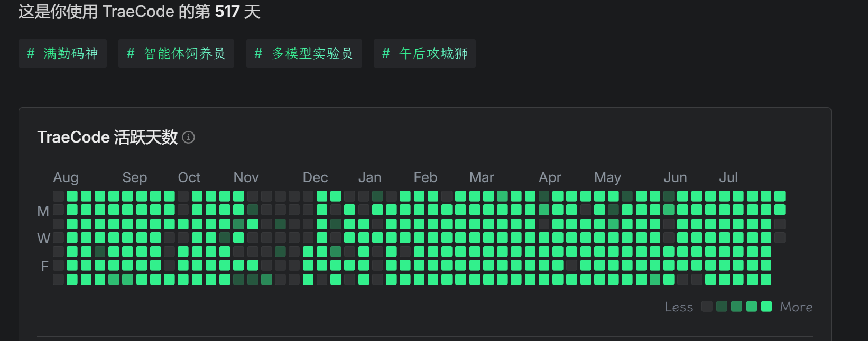
Task: Click the F weekday row label
Action: coord(44,267)
